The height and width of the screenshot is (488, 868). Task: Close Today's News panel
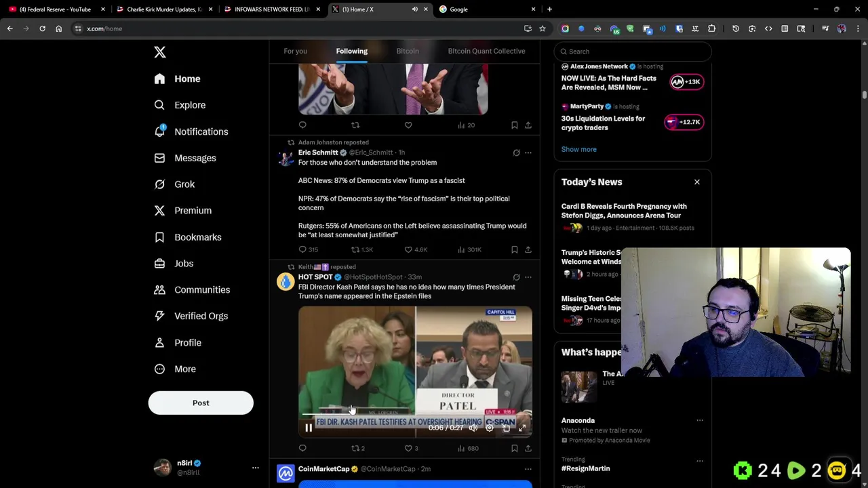coord(696,182)
